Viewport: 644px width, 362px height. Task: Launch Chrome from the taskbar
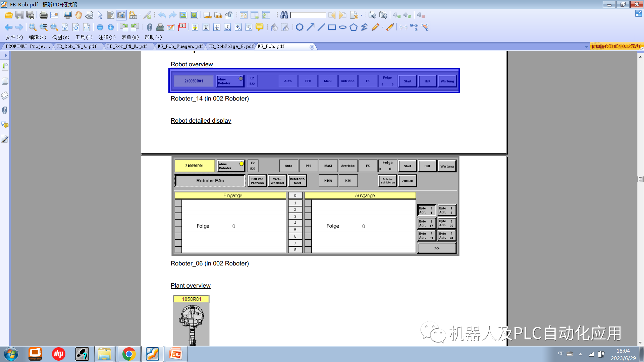129,354
